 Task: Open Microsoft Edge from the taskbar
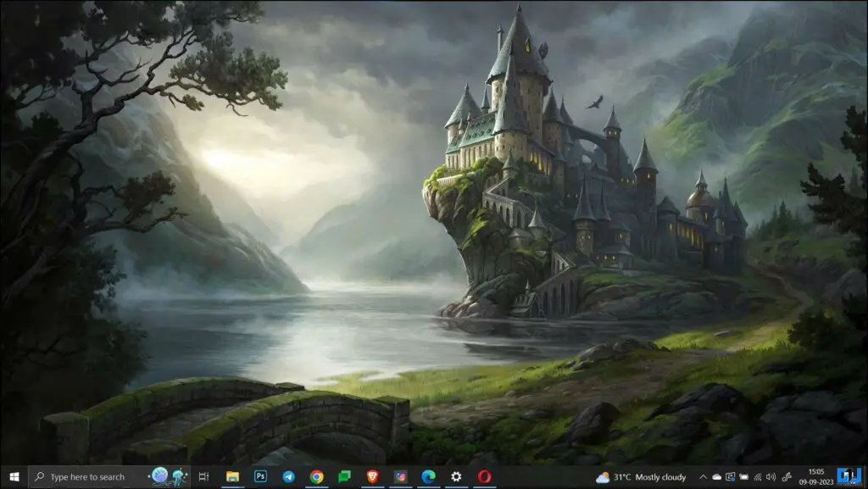pos(428,477)
